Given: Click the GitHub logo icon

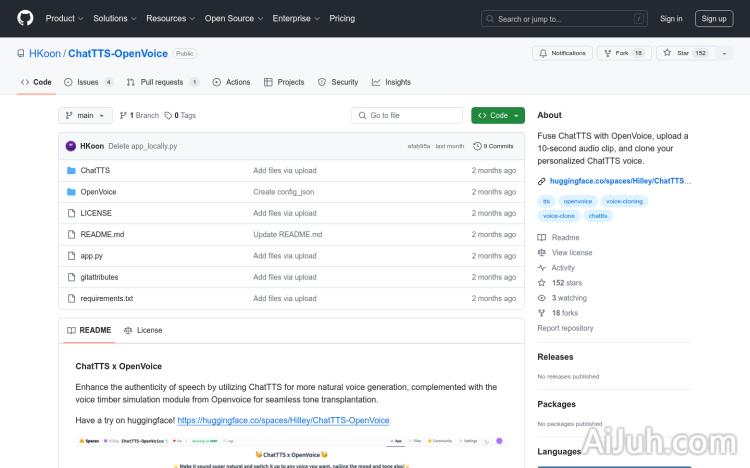Looking at the screenshot, I should 25,18.
